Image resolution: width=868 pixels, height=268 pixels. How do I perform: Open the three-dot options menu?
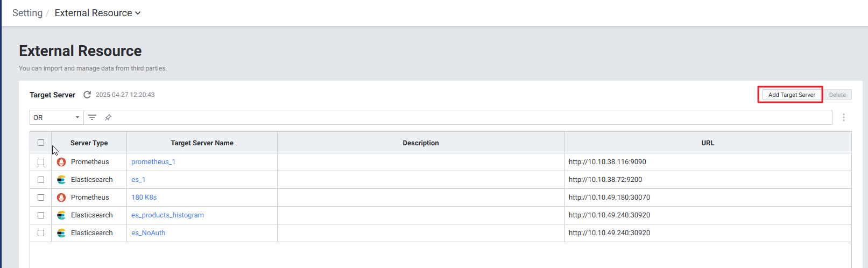point(844,117)
